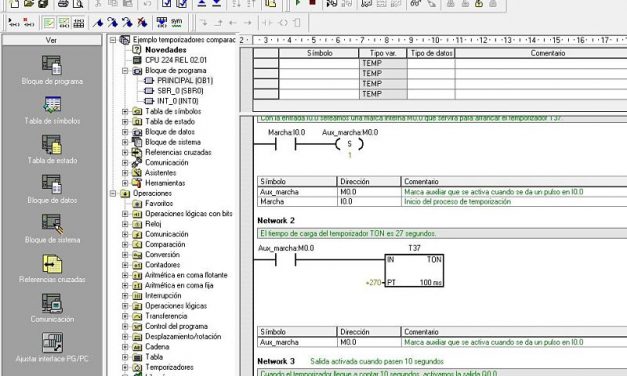627x376 pixels.
Task: Expand the Contadores instructions folder
Action: click(125, 265)
